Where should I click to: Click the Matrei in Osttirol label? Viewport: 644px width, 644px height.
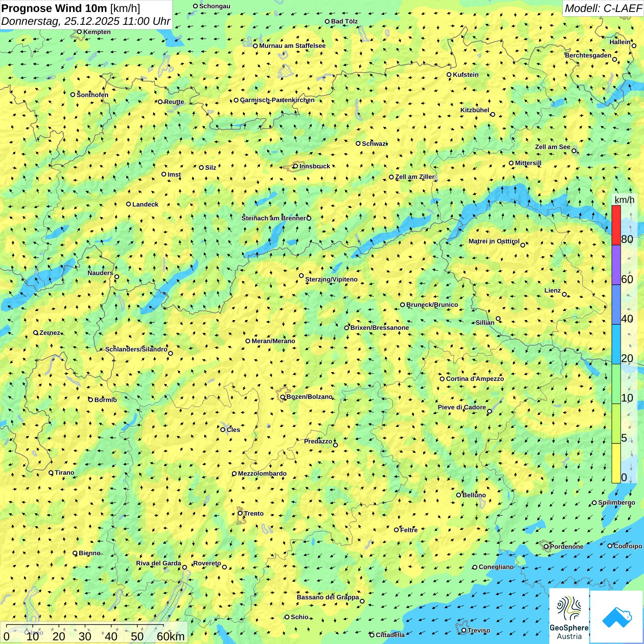pyautogui.click(x=494, y=241)
